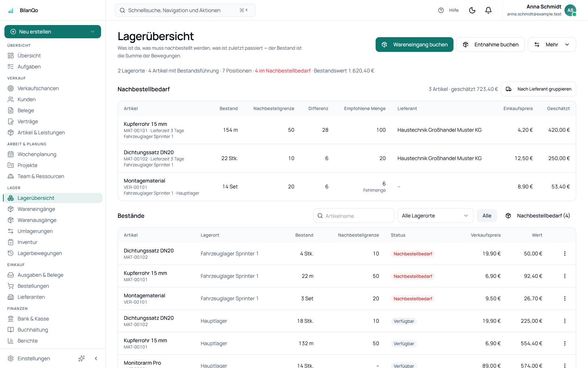Click the Wochenplanung calendar icon

[x=11, y=154]
